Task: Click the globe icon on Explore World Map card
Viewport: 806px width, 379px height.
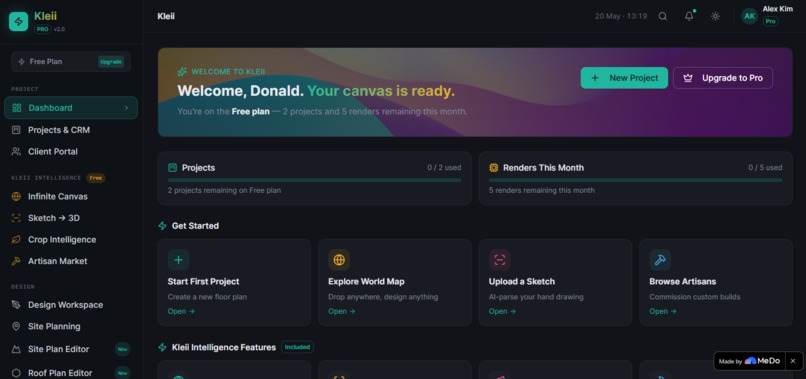Action: [x=339, y=260]
